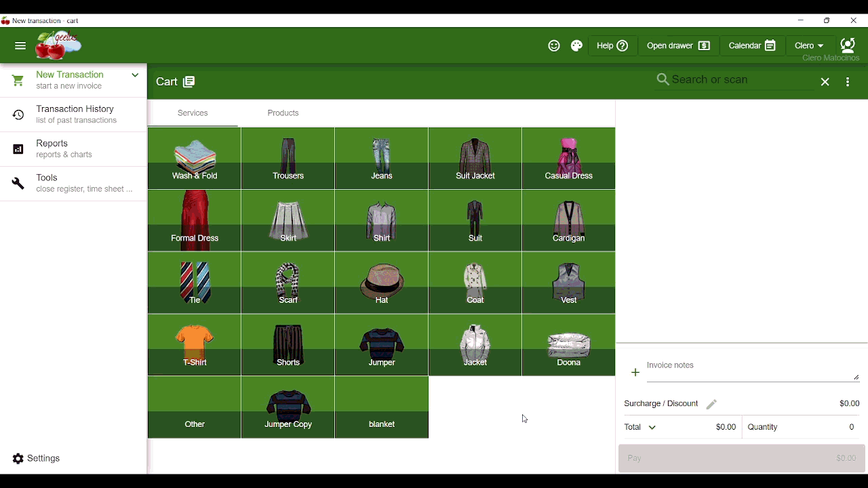This screenshot has width=868, height=488.
Task: Click the Cart list icon
Action: pos(189,82)
